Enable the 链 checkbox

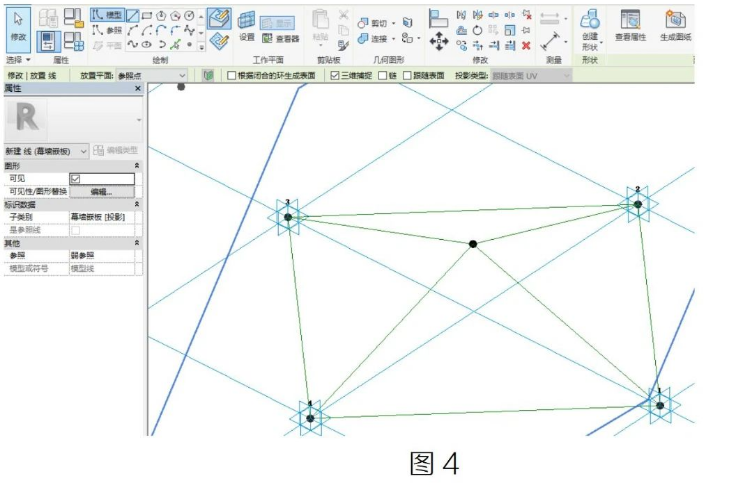(x=382, y=76)
